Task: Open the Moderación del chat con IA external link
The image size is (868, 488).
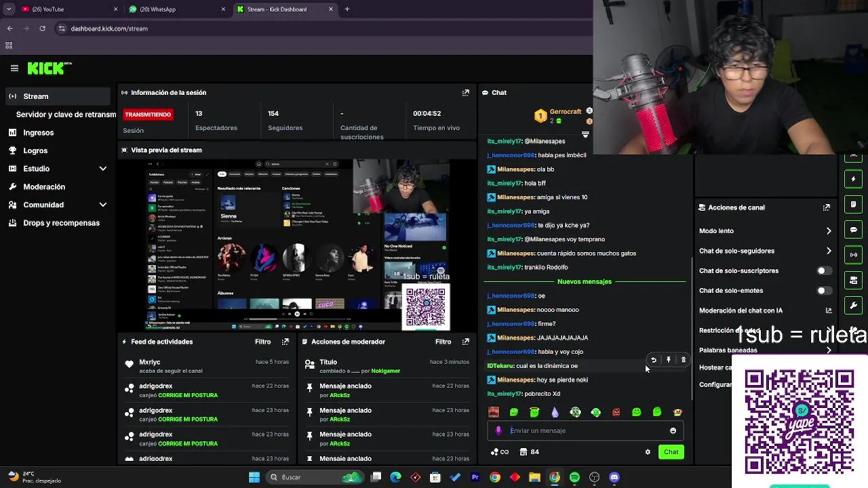Action: pos(829,310)
